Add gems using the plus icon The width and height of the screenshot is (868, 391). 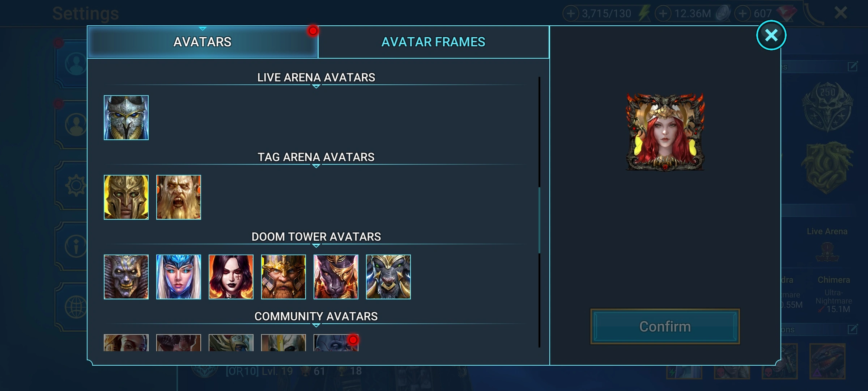coord(743,14)
